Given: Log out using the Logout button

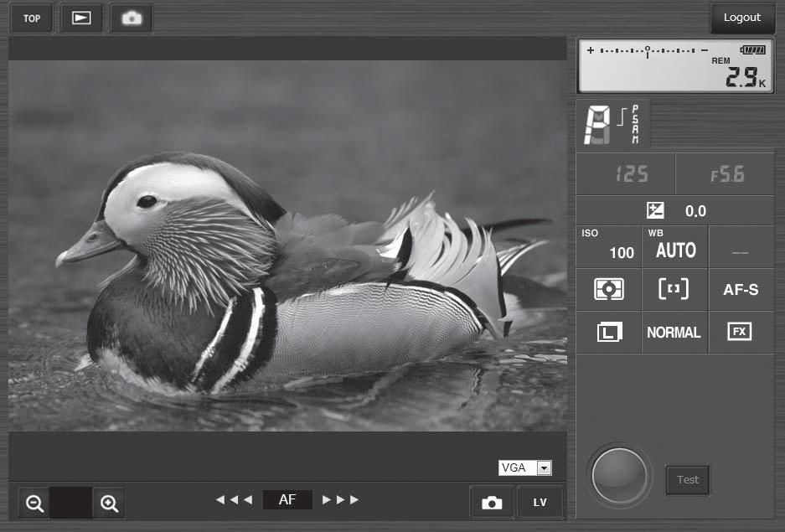Looking at the screenshot, I should [x=742, y=18].
